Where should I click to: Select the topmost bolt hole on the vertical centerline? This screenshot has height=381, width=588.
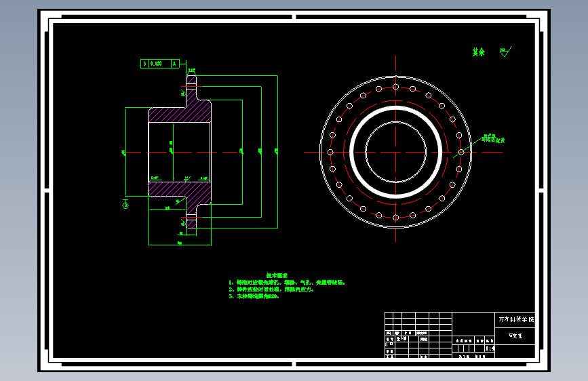pyautogui.click(x=395, y=87)
